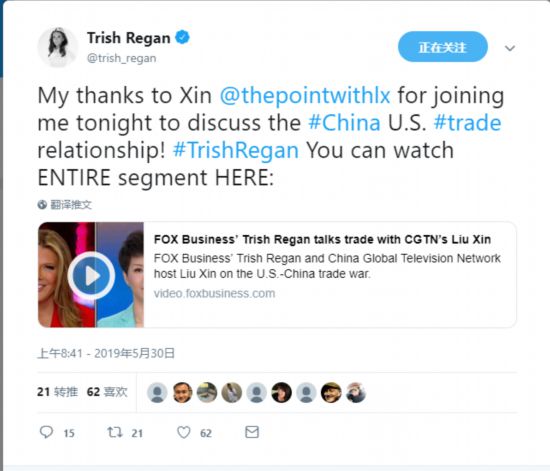Click the envelope direct message icon
Image resolution: width=550 pixels, height=471 pixels.
click(252, 432)
